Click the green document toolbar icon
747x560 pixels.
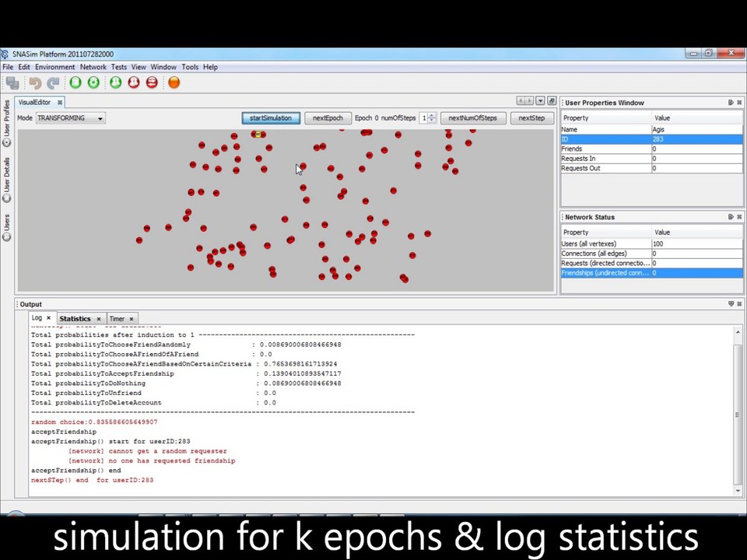[x=75, y=82]
